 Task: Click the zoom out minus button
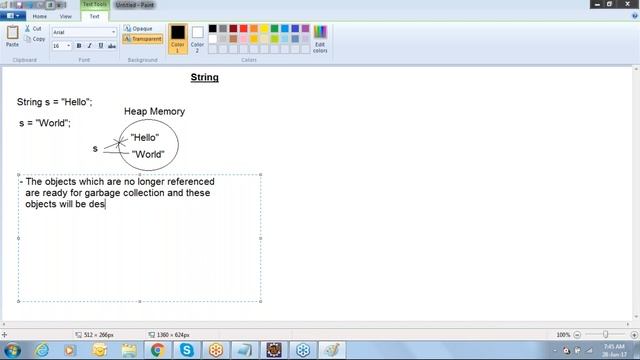tap(577, 335)
